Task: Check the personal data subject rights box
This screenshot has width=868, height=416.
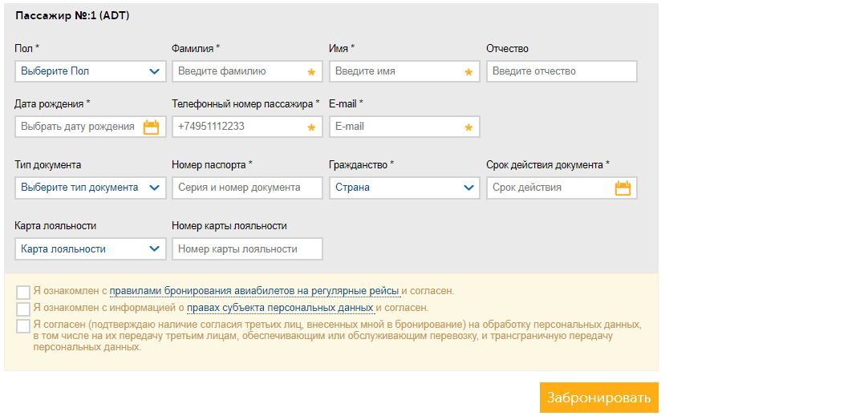Action: tap(23, 309)
